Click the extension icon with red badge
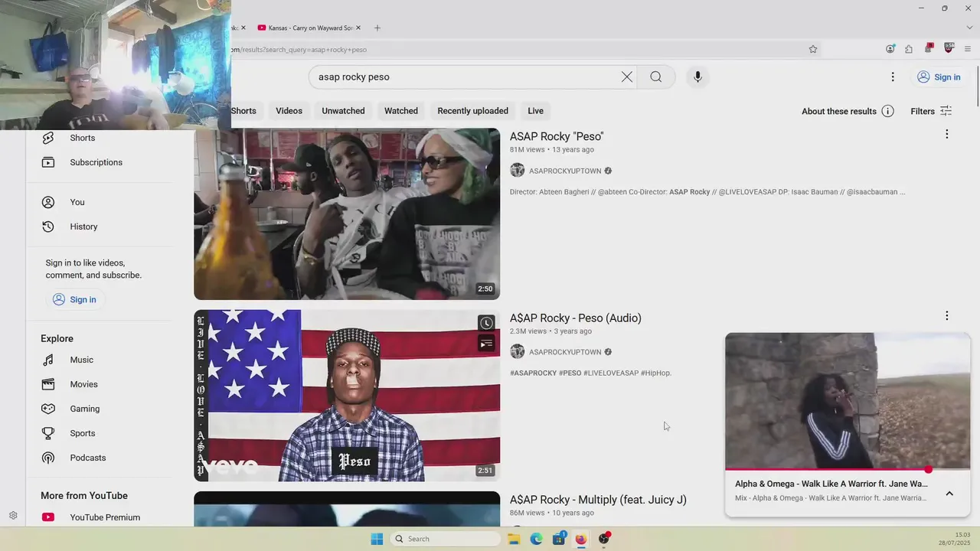This screenshot has height=551, width=980. pyautogui.click(x=929, y=48)
